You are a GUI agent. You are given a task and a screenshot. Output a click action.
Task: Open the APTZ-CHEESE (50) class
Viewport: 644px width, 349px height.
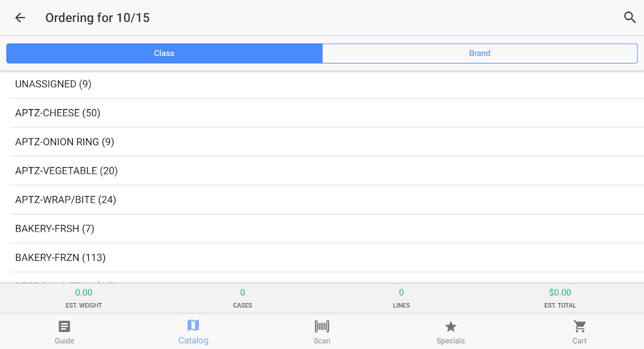click(x=58, y=113)
